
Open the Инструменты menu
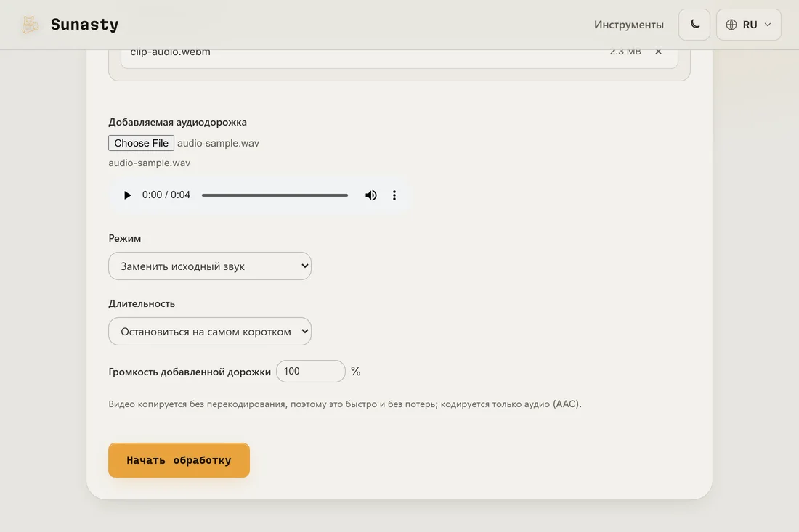[x=629, y=25]
